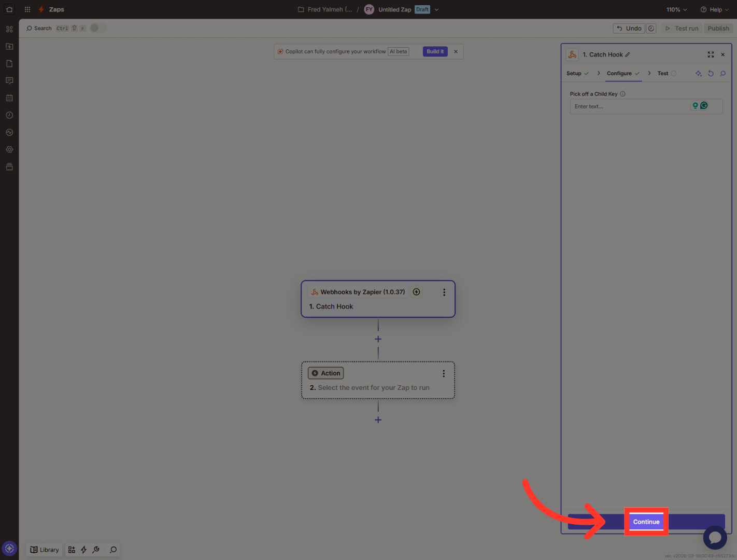Dismiss the Copilot banner
This screenshot has width=737, height=560.
[x=456, y=51]
